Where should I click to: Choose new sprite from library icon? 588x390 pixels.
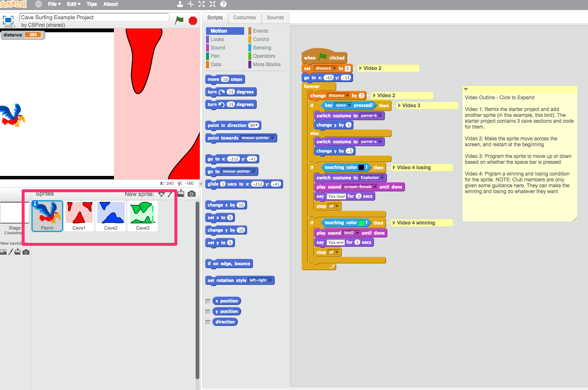tap(161, 194)
